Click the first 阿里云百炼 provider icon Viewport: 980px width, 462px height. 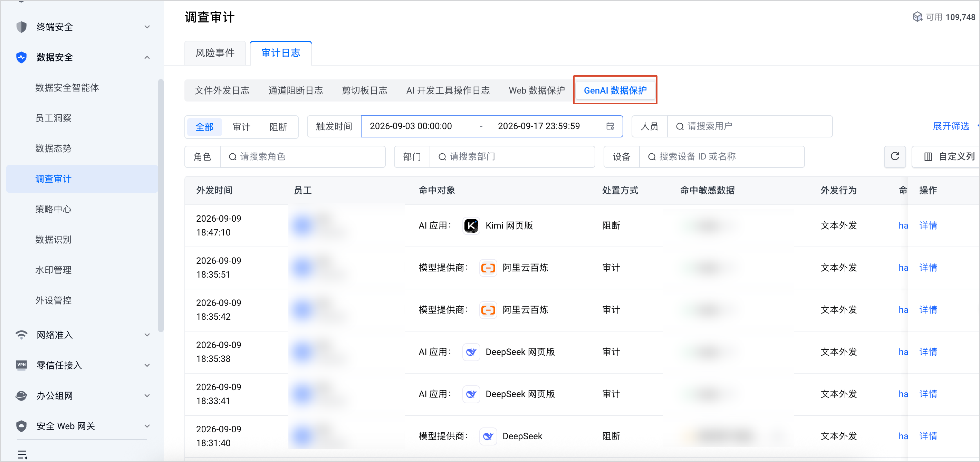pos(488,268)
